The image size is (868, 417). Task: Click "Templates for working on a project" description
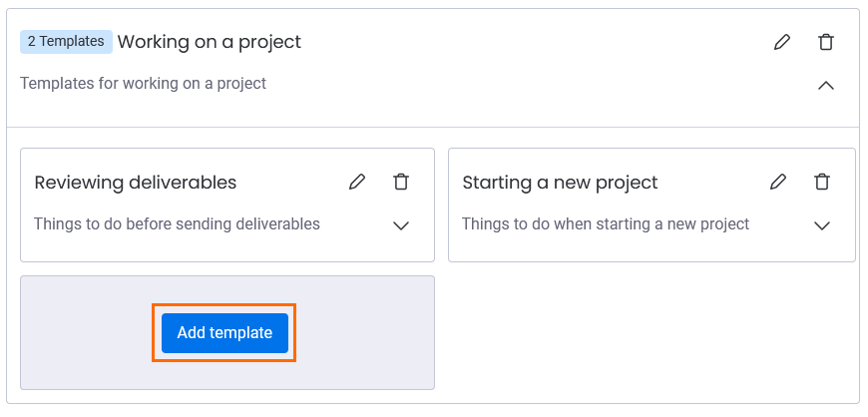tap(143, 84)
